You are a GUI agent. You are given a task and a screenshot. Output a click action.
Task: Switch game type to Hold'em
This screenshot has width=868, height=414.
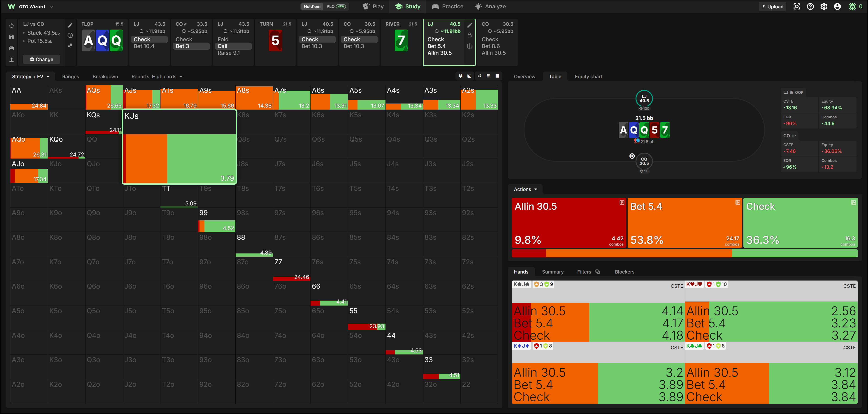312,6
